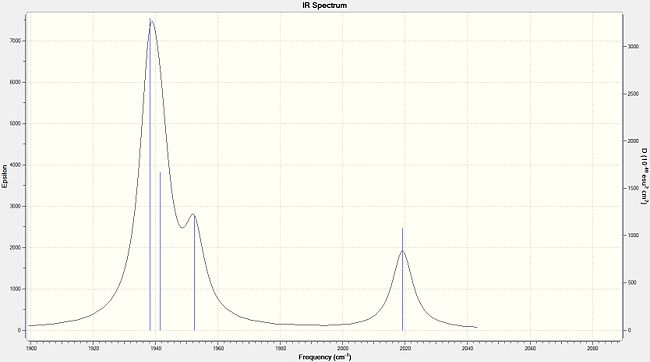Click the valley of the curve near 1948

(x=182, y=228)
